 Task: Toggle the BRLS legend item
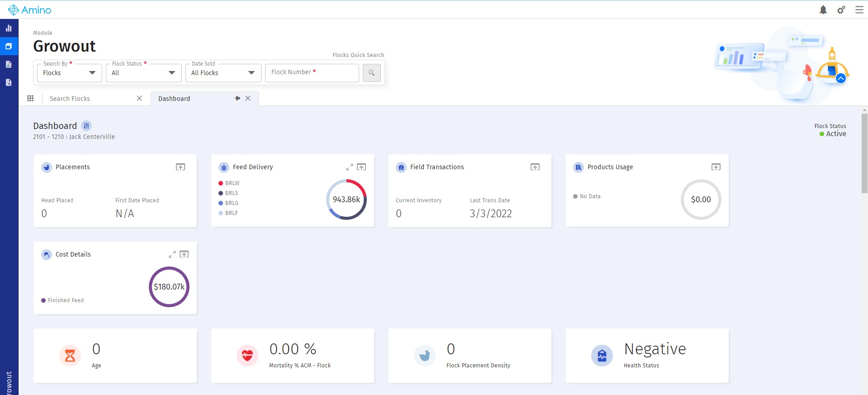pyautogui.click(x=228, y=193)
